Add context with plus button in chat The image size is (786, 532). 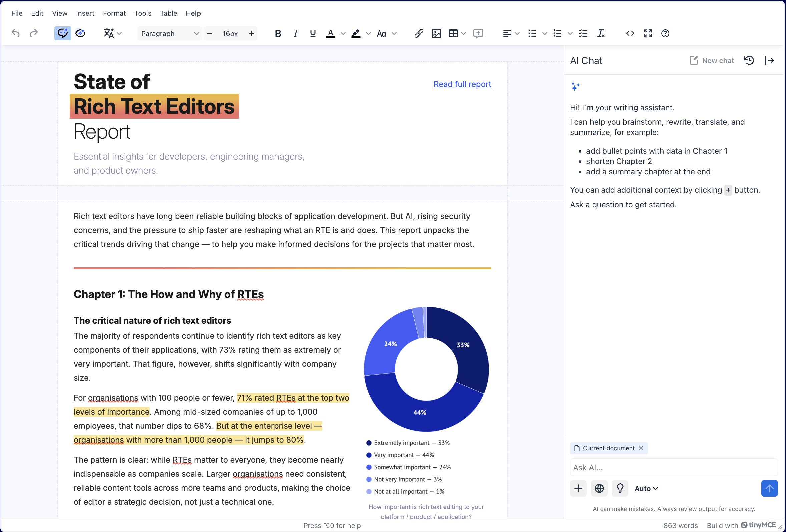pos(578,488)
